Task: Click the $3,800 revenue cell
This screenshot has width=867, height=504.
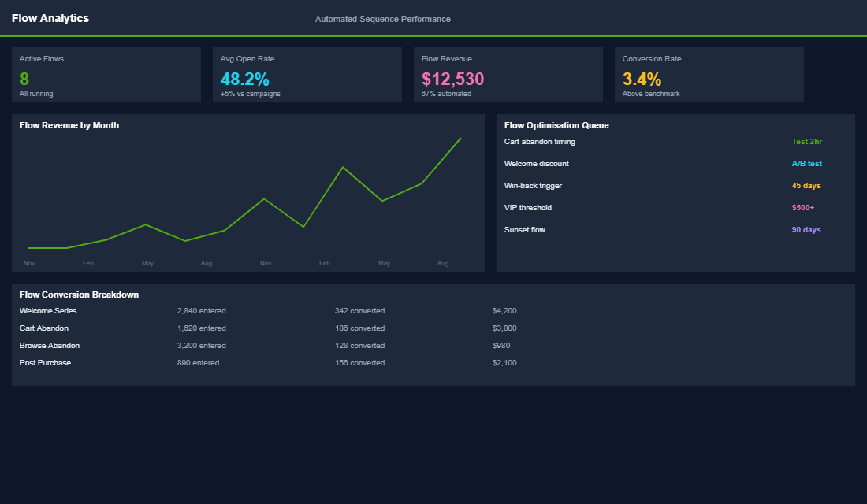Action: 504,328
